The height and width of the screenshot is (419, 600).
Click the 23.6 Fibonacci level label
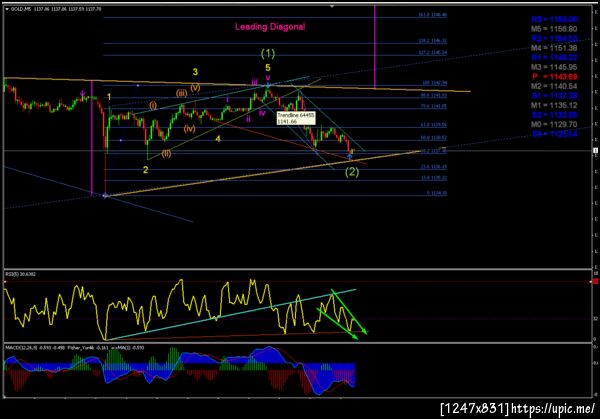[x=433, y=167]
